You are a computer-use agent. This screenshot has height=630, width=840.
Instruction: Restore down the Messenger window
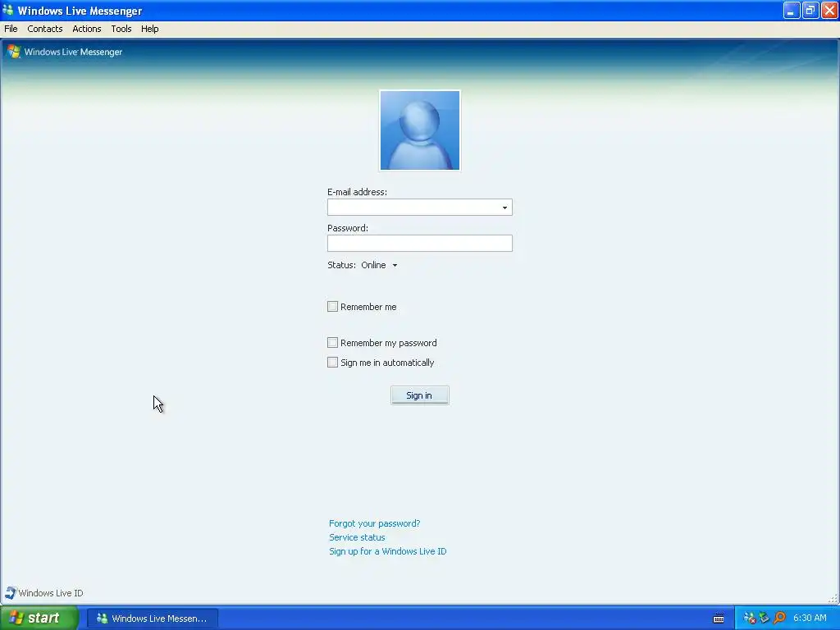[x=810, y=10]
